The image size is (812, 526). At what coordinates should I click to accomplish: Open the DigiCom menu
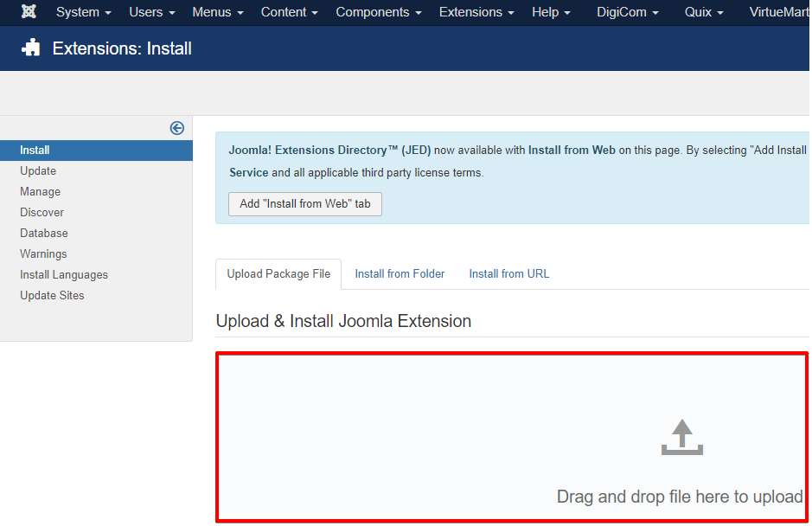coord(627,12)
